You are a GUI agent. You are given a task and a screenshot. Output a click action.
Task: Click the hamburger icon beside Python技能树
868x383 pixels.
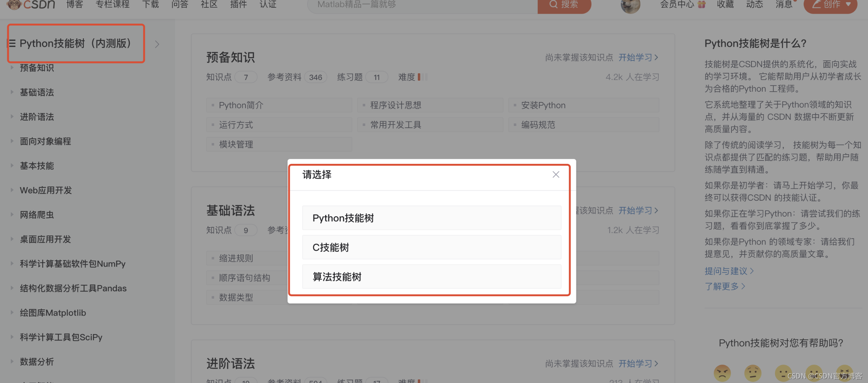12,43
